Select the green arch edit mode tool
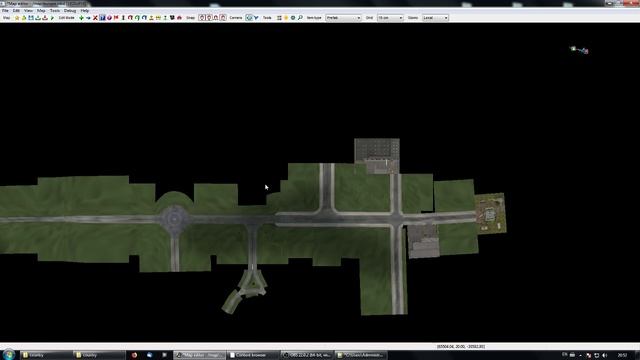The height and width of the screenshot is (360, 640). (x=137, y=18)
